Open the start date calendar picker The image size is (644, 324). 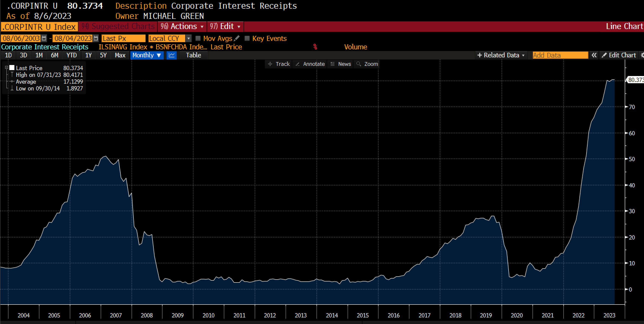coord(44,38)
